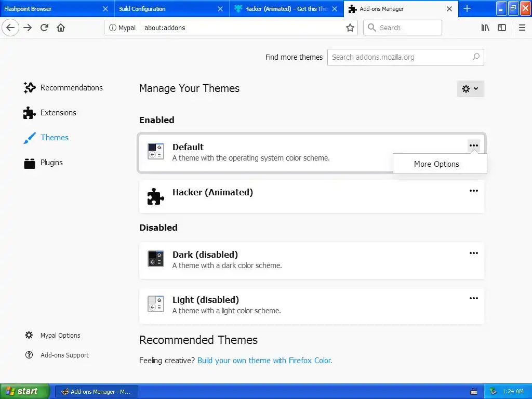Select the Dark (disabled) theme title
Screen dimensions: 532x399
tap(205, 255)
